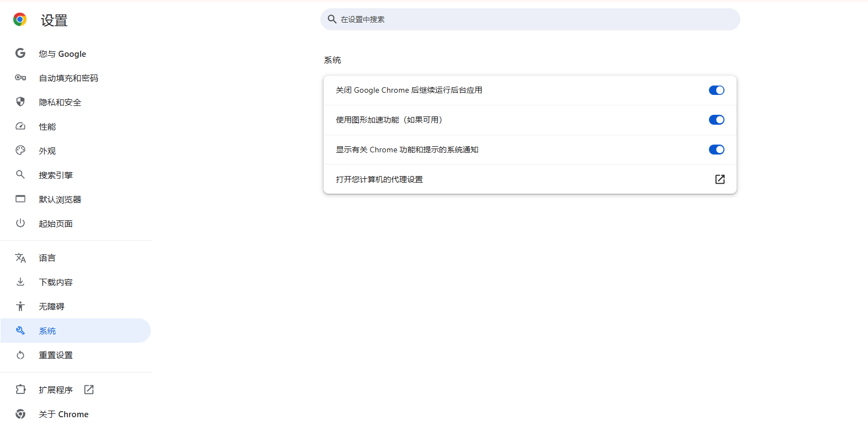Click the key icon for 自动填充和密码
The height and width of the screenshot is (447, 868).
point(20,78)
